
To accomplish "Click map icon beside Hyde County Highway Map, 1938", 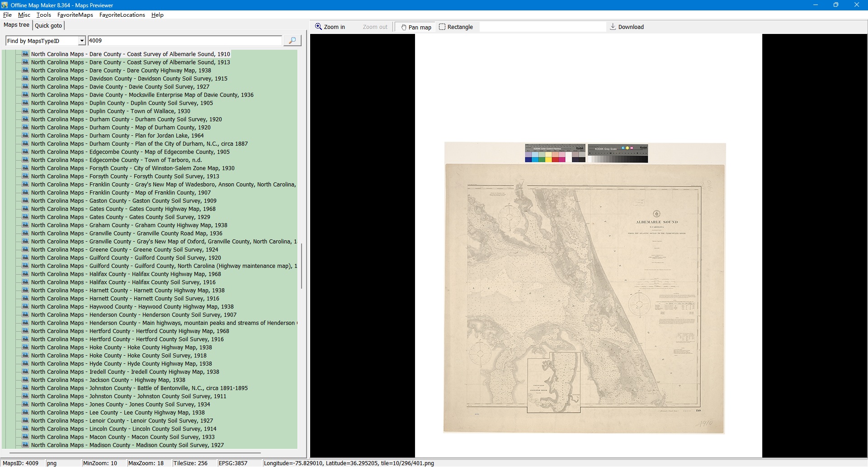I will (25, 363).
